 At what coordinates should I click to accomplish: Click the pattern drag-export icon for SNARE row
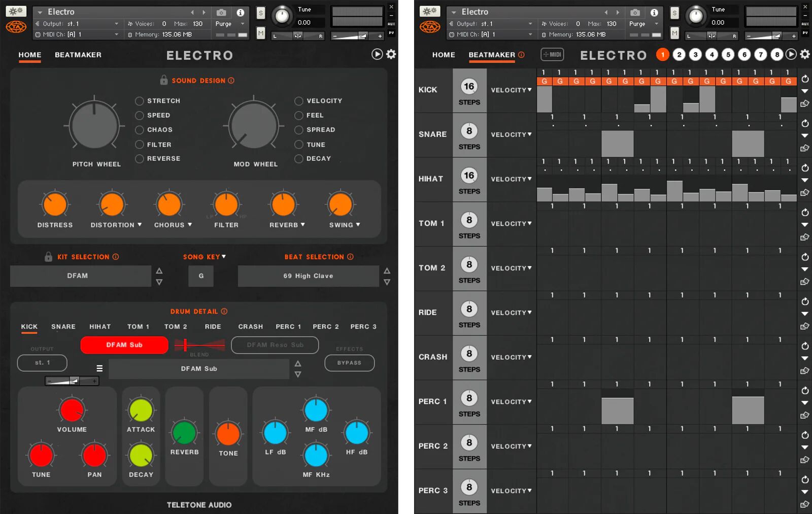pos(805,149)
